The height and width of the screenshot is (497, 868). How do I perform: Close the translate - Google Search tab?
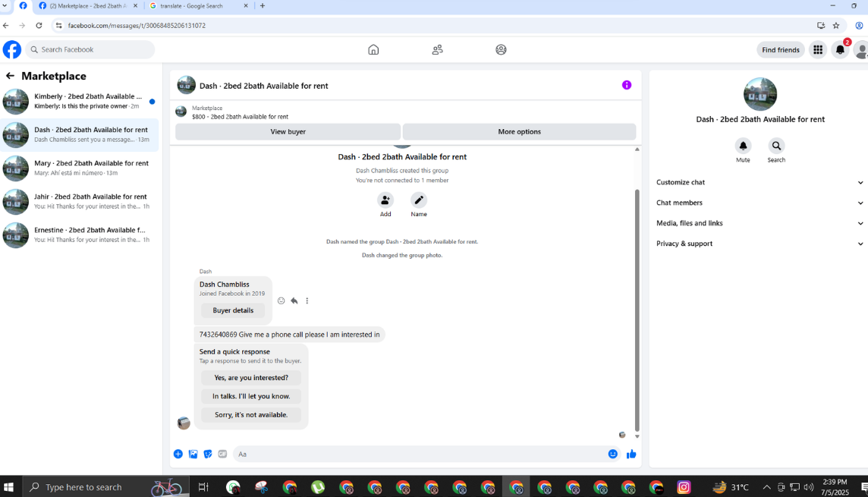(246, 5)
